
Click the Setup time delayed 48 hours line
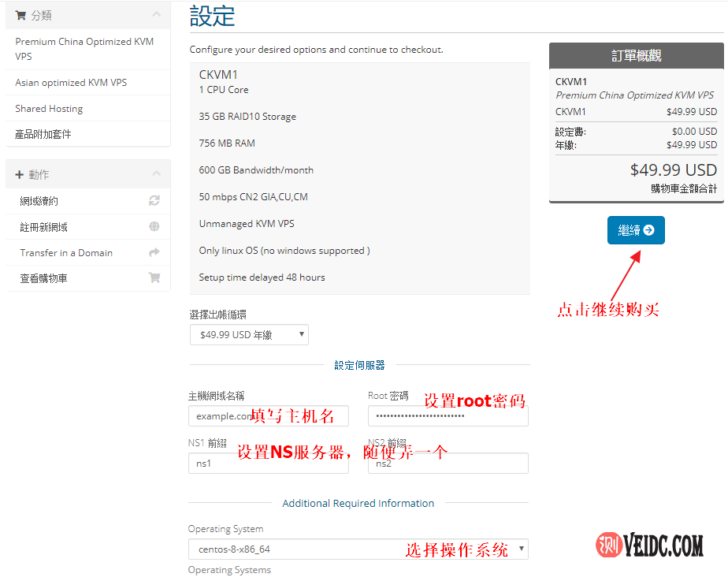(262, 277)
